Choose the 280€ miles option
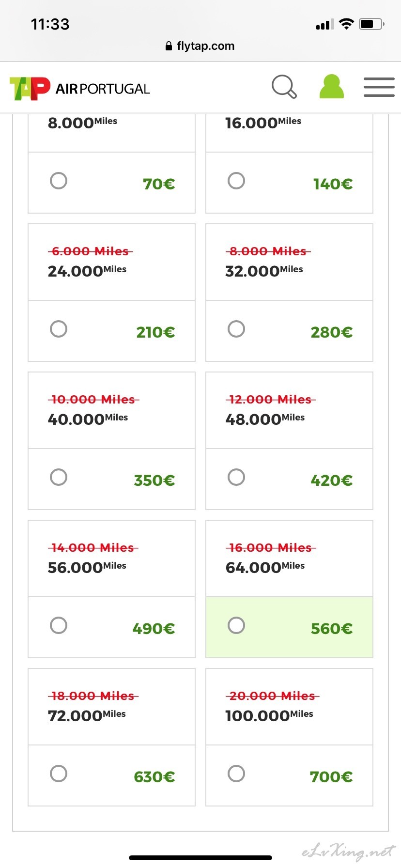 236,329
